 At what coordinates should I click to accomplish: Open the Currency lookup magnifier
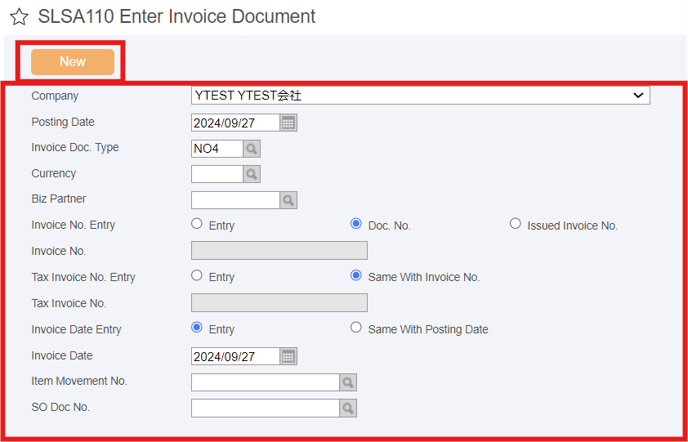tap(252, 174)
